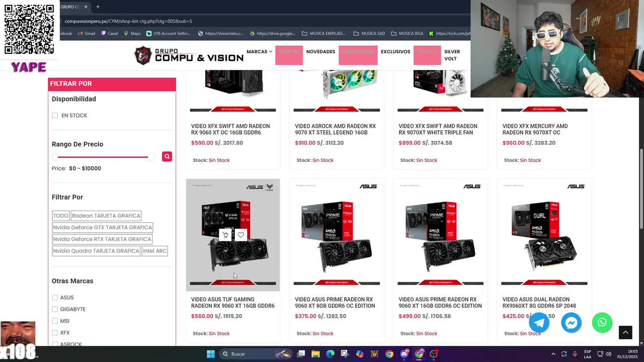Check the ASUS brand checkbox
The width and height of the screenshot is (644, 362).
click(x=55, y=298)
